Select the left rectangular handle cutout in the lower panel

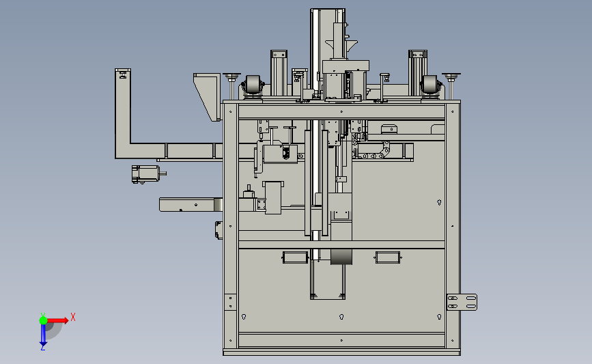click(295, 257)
